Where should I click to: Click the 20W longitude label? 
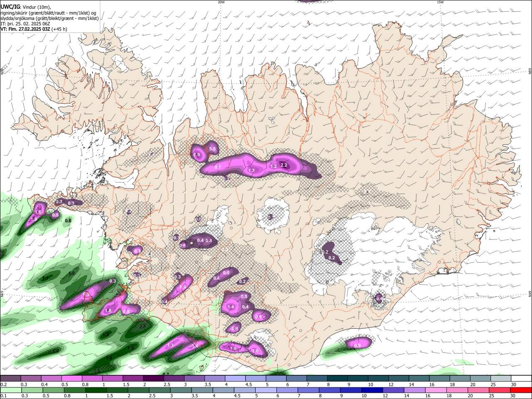(221, 2)
